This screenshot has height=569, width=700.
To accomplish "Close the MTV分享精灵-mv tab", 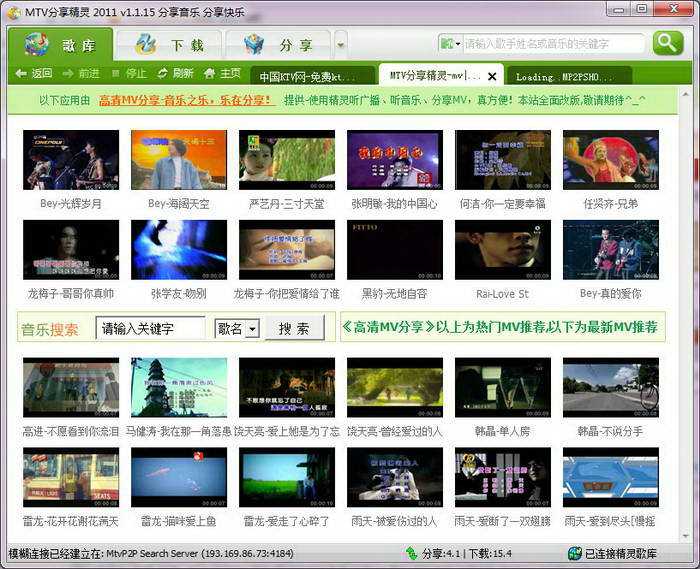I will [x=492, y=77].
